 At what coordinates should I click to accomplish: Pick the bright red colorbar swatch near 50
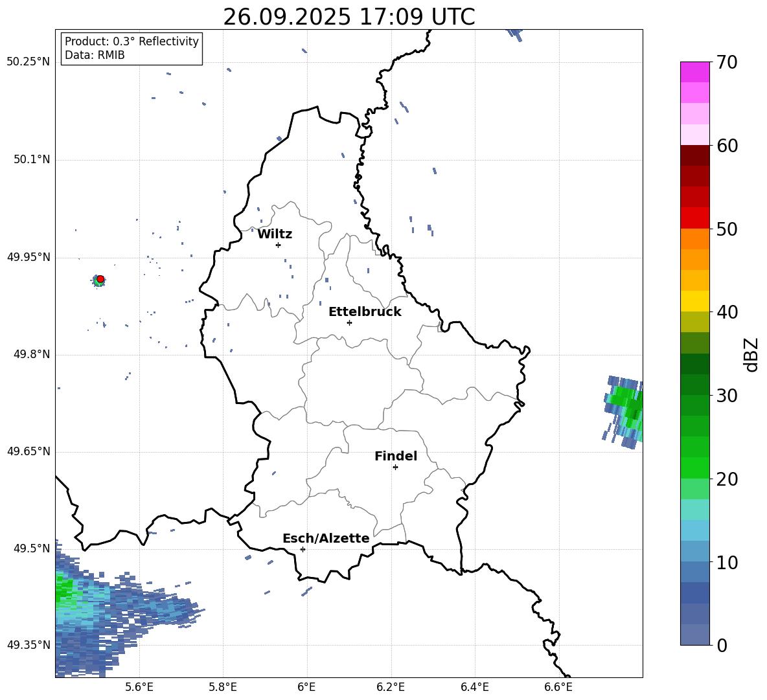coord(694,218)
